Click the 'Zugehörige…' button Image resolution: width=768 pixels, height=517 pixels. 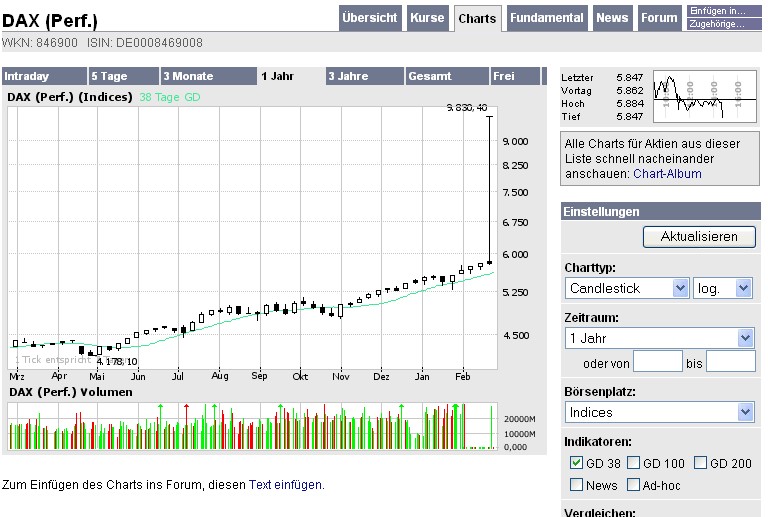point(724,24)
